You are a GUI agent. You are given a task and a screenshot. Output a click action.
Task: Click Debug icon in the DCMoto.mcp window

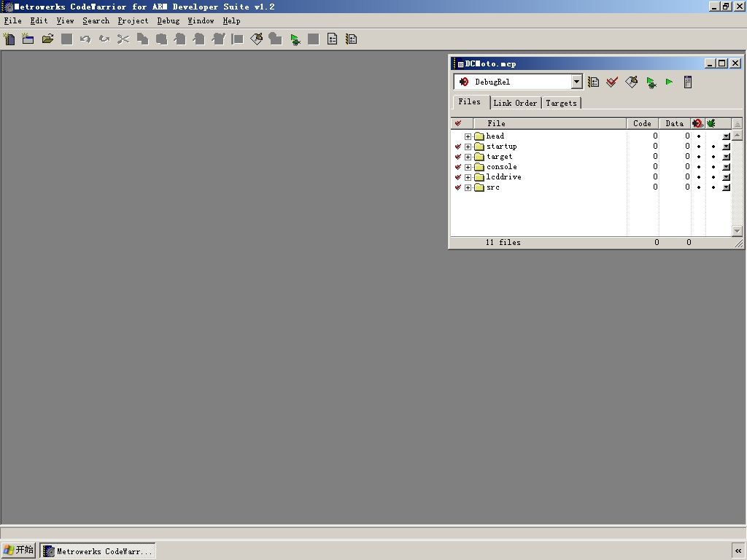click(x=651, y=82)
